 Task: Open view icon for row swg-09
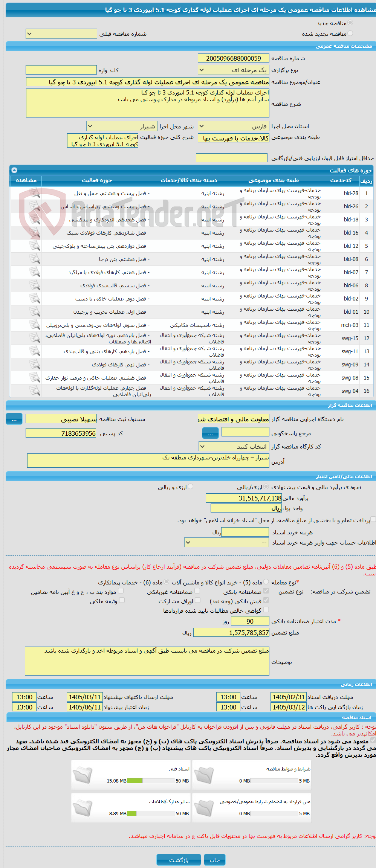pyautogui.click(x=35, y=365)
